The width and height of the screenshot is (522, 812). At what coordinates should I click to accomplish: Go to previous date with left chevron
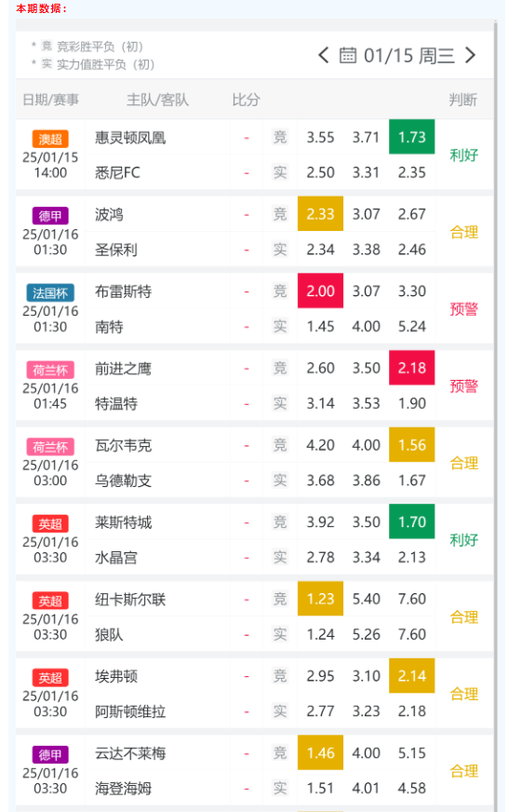point(323,55)
